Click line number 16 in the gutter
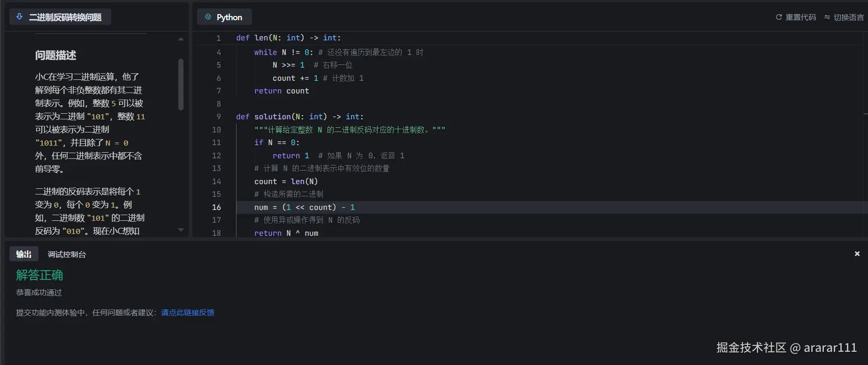868x365 pixels. [x=216, y=207]
